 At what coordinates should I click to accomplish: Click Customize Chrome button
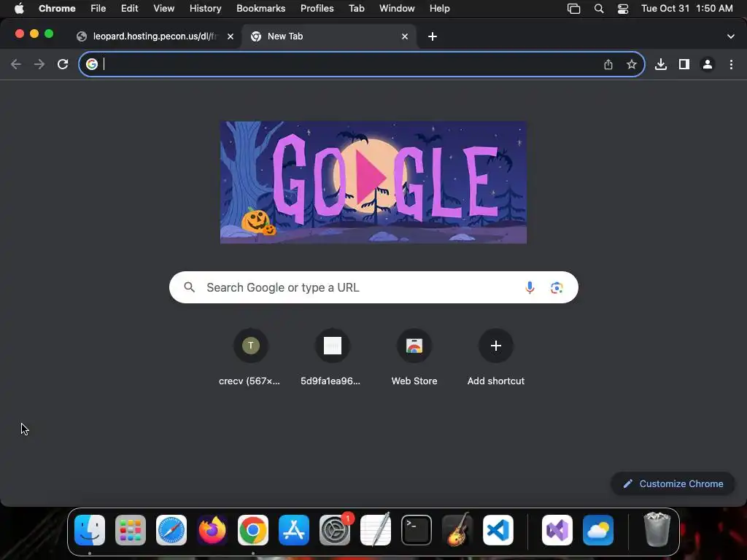click(x=673, y=484)
